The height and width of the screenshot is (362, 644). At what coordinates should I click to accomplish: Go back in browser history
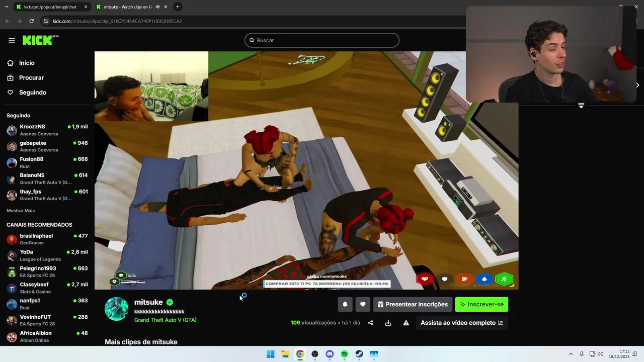coord(7,21)
